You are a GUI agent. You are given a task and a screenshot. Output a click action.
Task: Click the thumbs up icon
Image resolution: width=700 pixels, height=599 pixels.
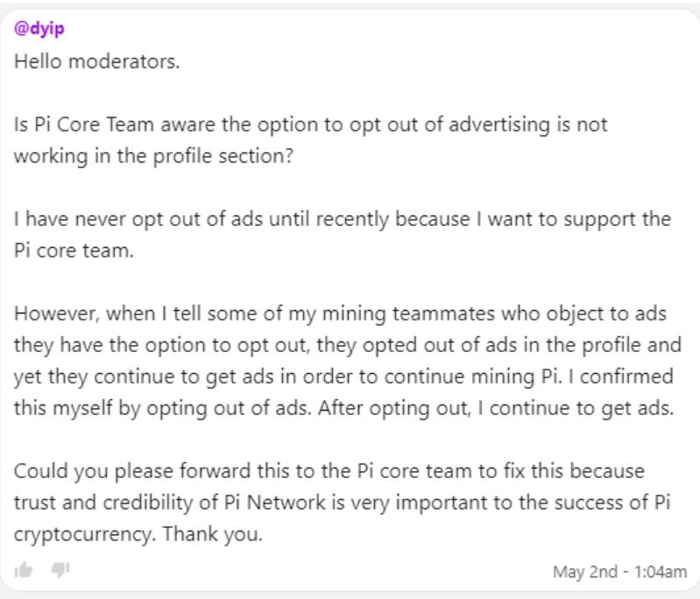tap(23, 570)
